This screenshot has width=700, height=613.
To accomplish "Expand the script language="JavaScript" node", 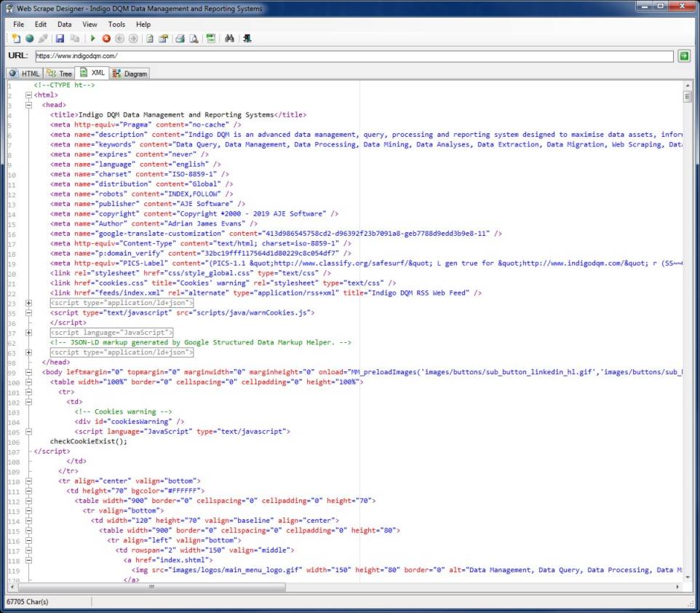I will pyautogui.click(x=28, y=332).
